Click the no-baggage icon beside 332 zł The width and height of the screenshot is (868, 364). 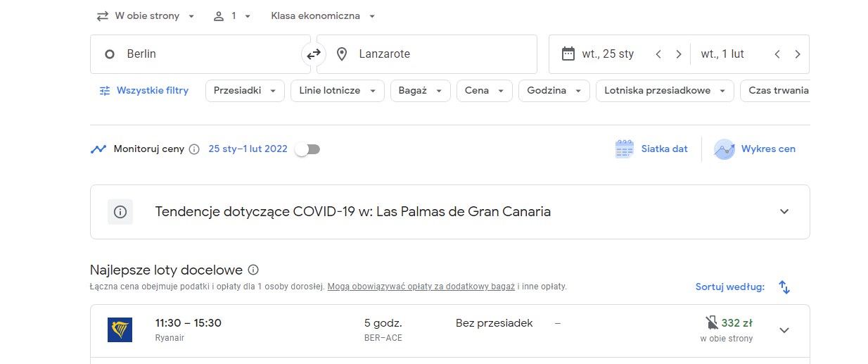pyautogui.click(x=712, y=323)
